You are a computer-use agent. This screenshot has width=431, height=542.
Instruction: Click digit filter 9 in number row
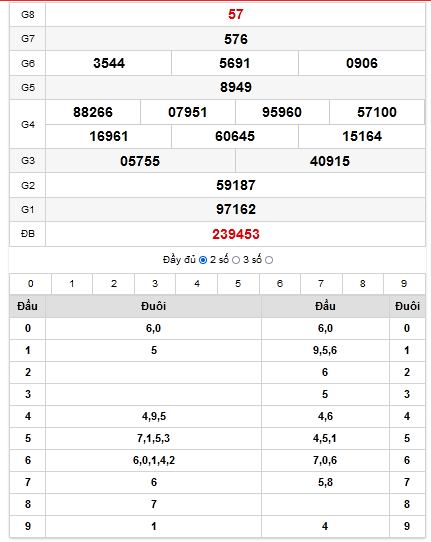click(404, 284)
